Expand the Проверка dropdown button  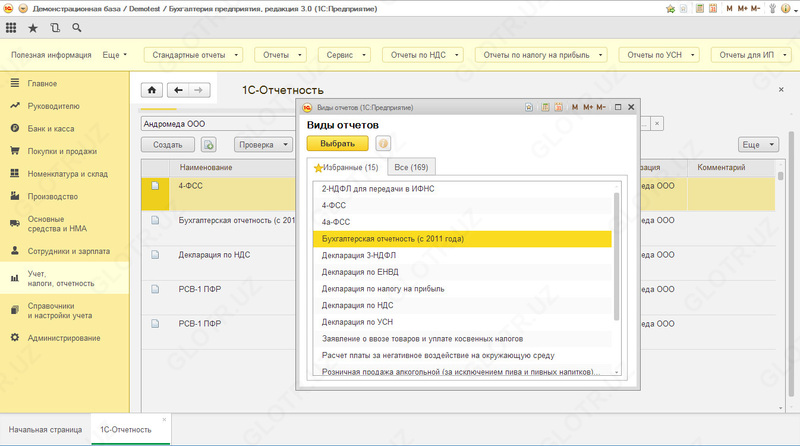pyautogui.click(x=262, y=145)
